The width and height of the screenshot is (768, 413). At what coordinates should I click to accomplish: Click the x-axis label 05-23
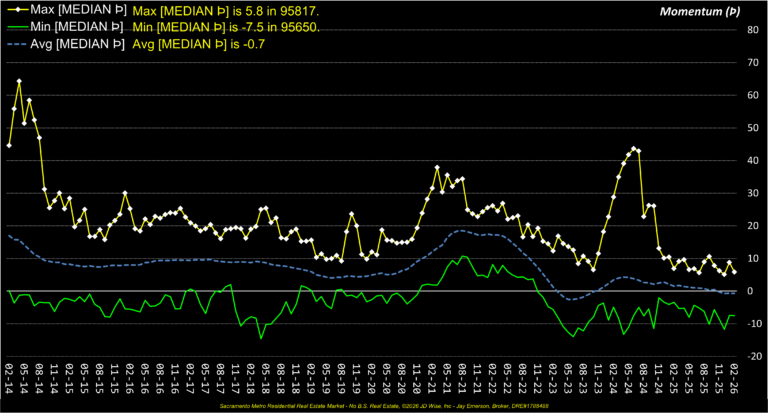tap(568, 379)
